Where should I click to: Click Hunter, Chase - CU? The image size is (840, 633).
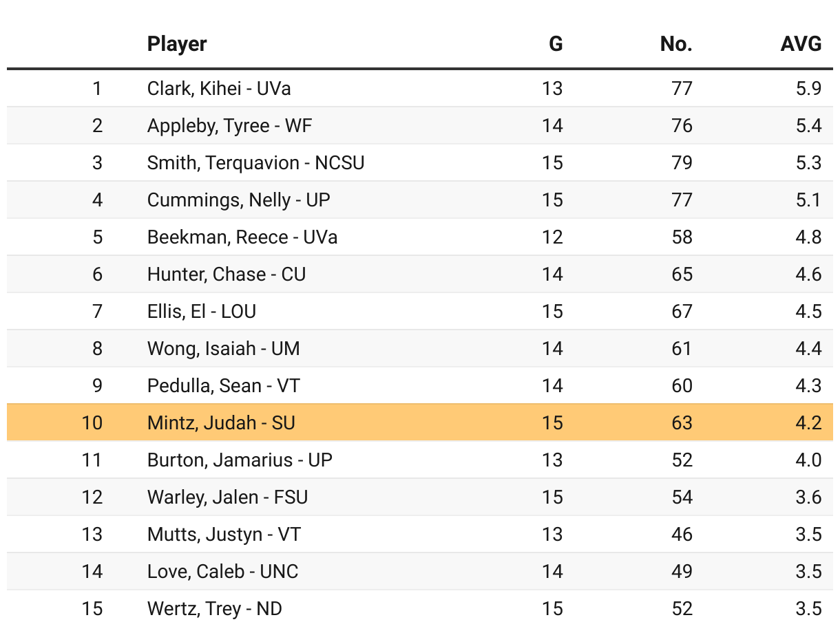pos(227,275)
